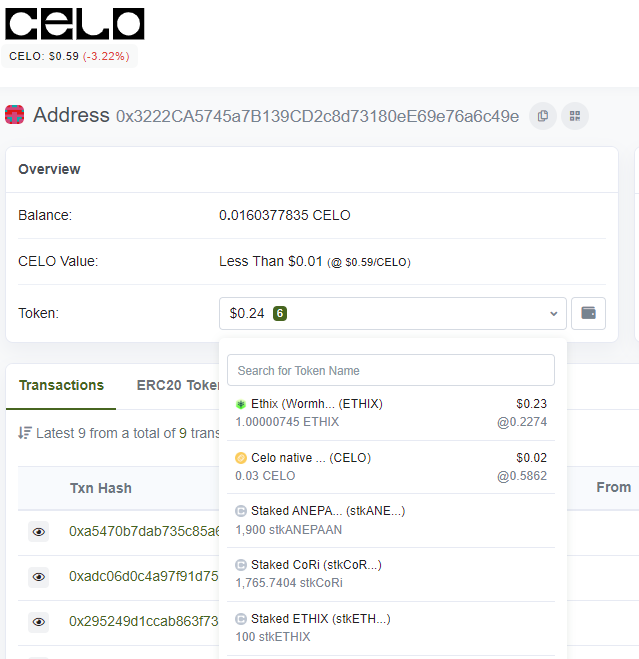The height and width of the screenshot is (659, 639).
Task: Click the Search for Token Name field
Action: pos(390,370)
